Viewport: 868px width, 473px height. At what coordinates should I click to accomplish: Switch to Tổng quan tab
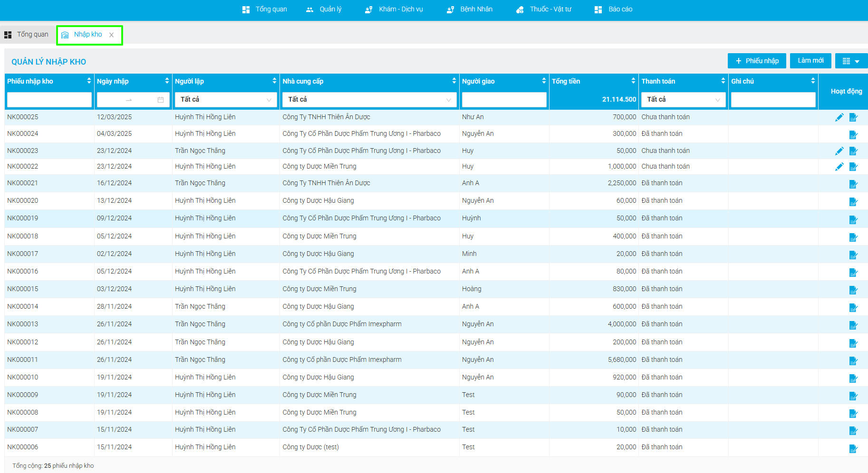(27, 35)
